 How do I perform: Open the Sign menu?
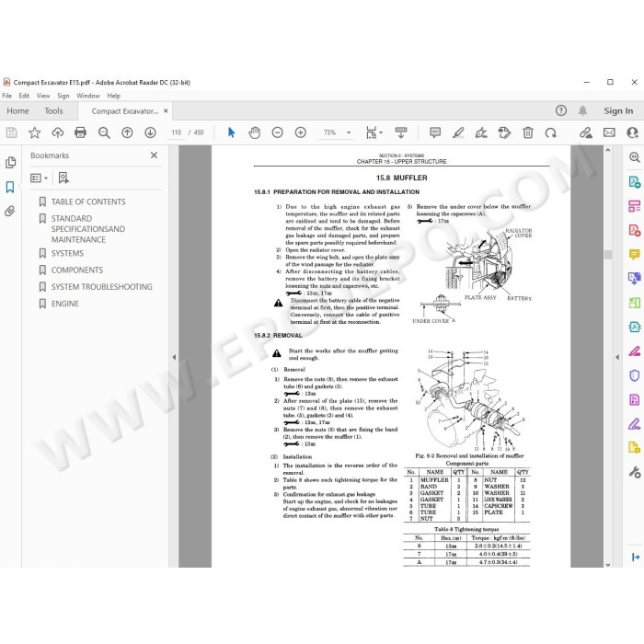pos(63,96)
